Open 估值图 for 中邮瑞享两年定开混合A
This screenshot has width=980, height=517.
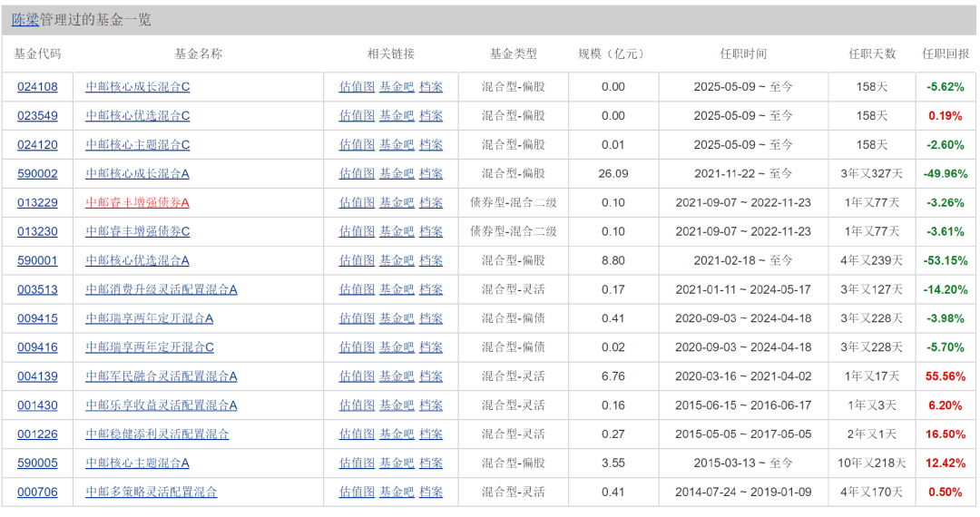[357, 319]
